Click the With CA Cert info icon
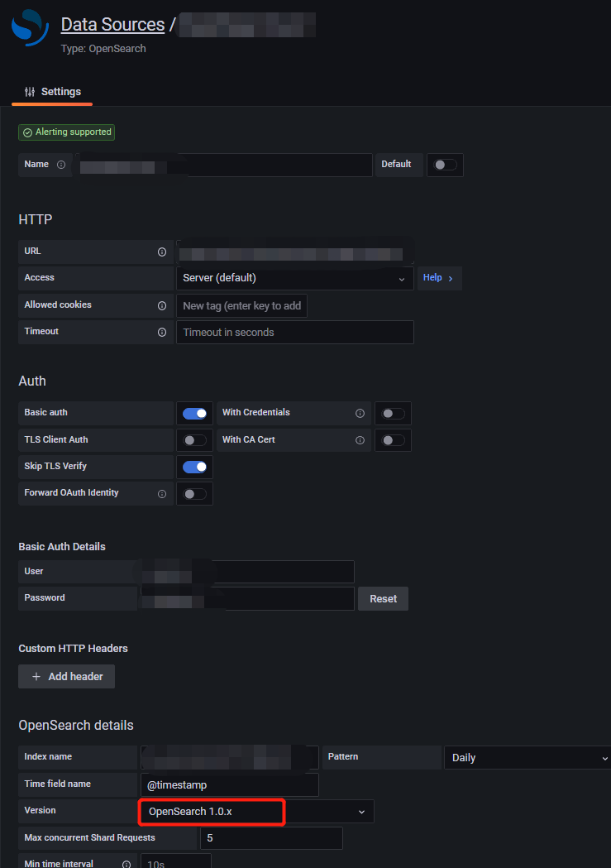The image size is (611, 868). [x=360, y=440]
